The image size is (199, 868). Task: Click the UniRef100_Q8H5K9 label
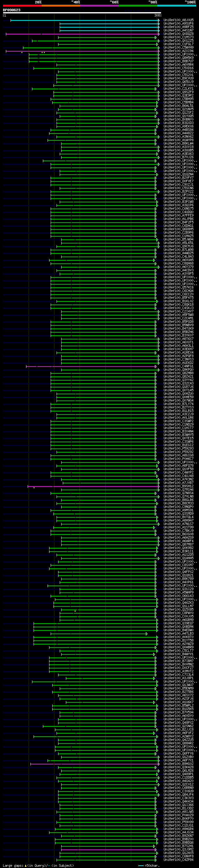pos(178,58)
